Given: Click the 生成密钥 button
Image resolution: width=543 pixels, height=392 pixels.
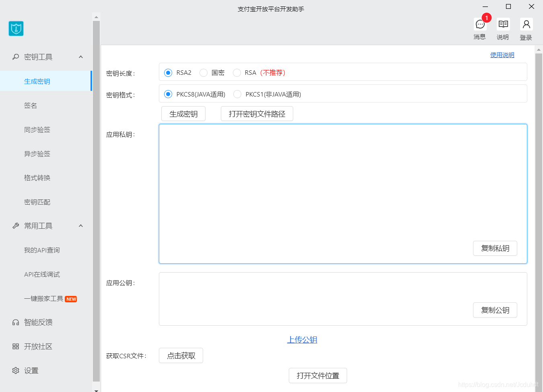Looking at the screenshot, I should tap(183, 114).
